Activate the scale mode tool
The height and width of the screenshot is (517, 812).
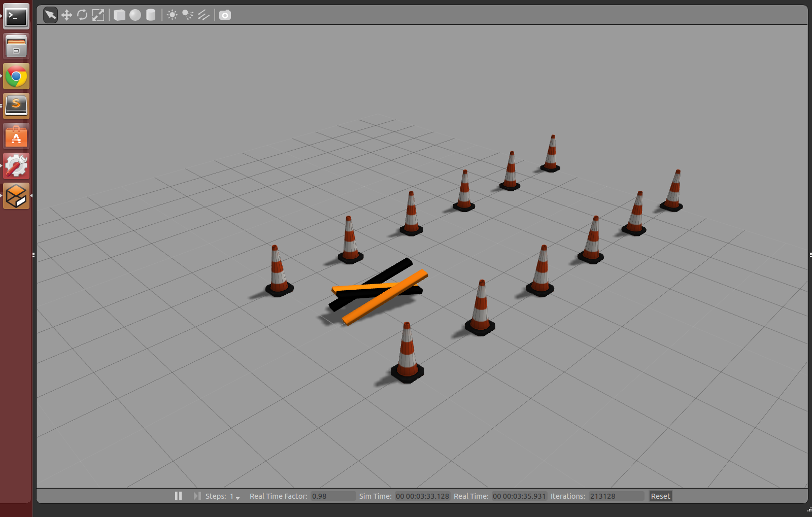click(98, 15)
